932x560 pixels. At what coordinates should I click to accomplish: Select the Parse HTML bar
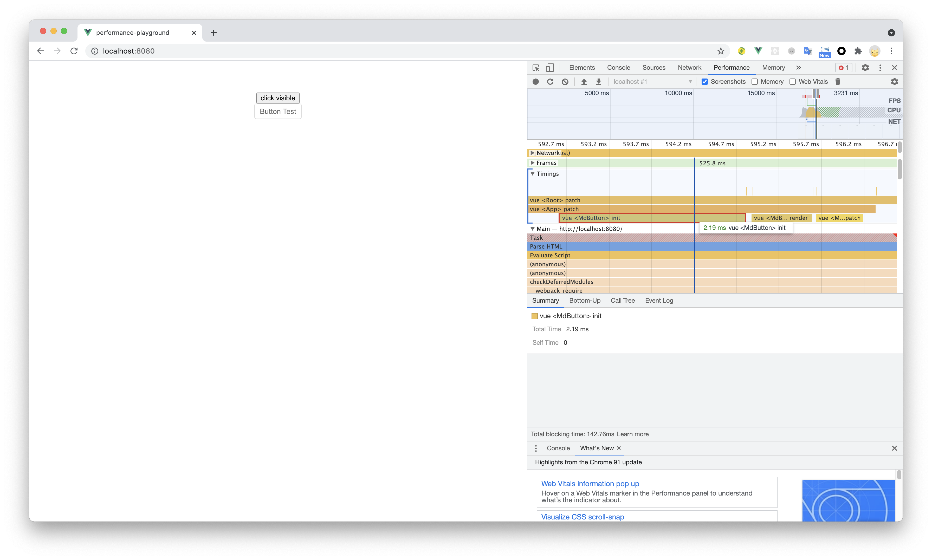712,246
